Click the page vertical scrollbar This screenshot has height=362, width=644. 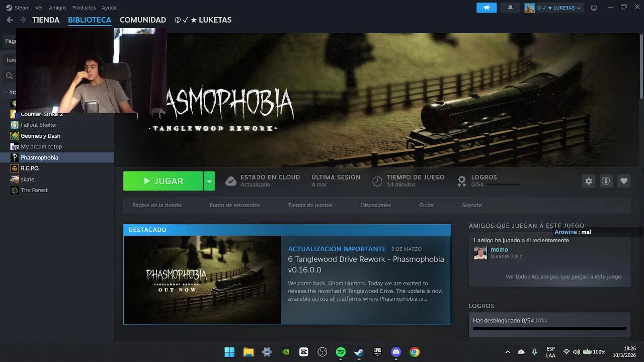click(641, 65)
